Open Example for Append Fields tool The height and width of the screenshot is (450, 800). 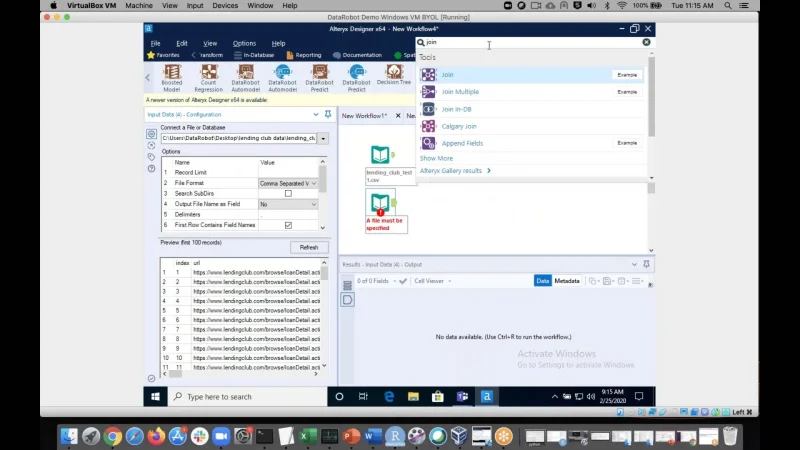[x=627, y=143]
